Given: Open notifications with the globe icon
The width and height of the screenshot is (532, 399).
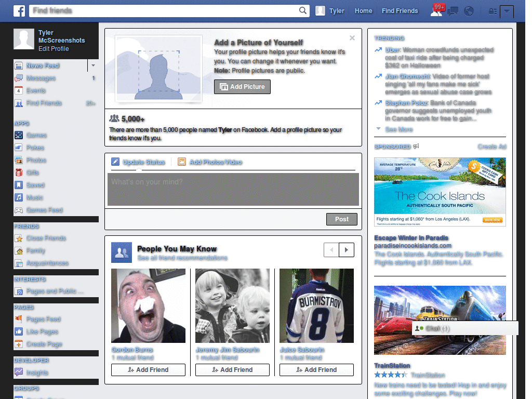Looking at the screenshot, I should point(469,10).
